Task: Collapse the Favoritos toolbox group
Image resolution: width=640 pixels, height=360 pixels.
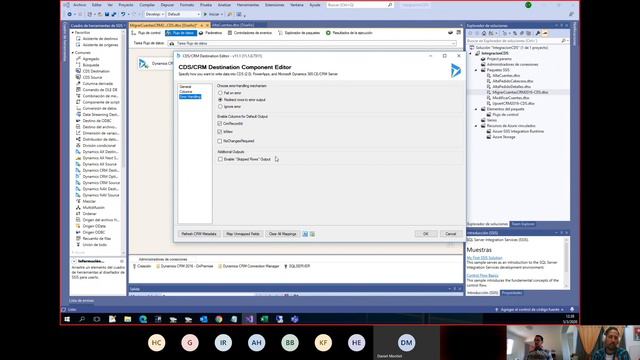Action: pos(73,32)
